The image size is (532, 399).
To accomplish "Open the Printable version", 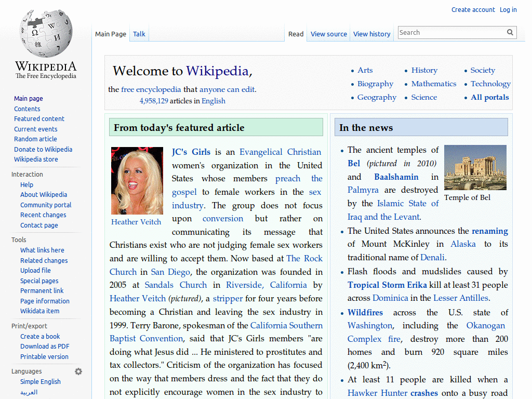I will (x=44, y=356).
